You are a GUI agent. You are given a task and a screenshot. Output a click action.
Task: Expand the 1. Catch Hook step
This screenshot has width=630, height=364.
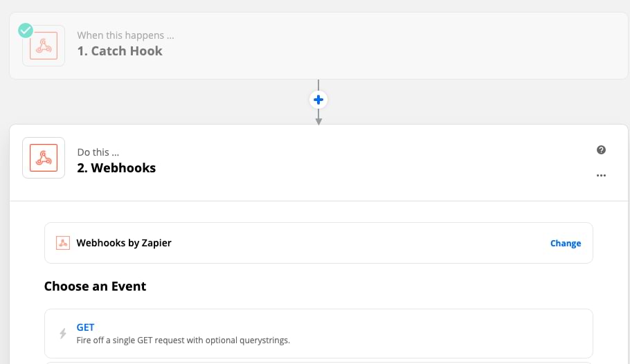[120, 51]
